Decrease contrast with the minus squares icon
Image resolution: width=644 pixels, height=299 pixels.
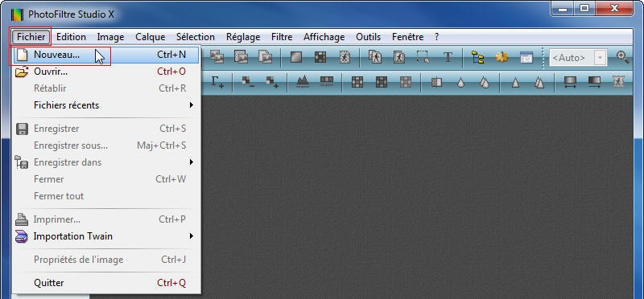click(x=248, y=82)
